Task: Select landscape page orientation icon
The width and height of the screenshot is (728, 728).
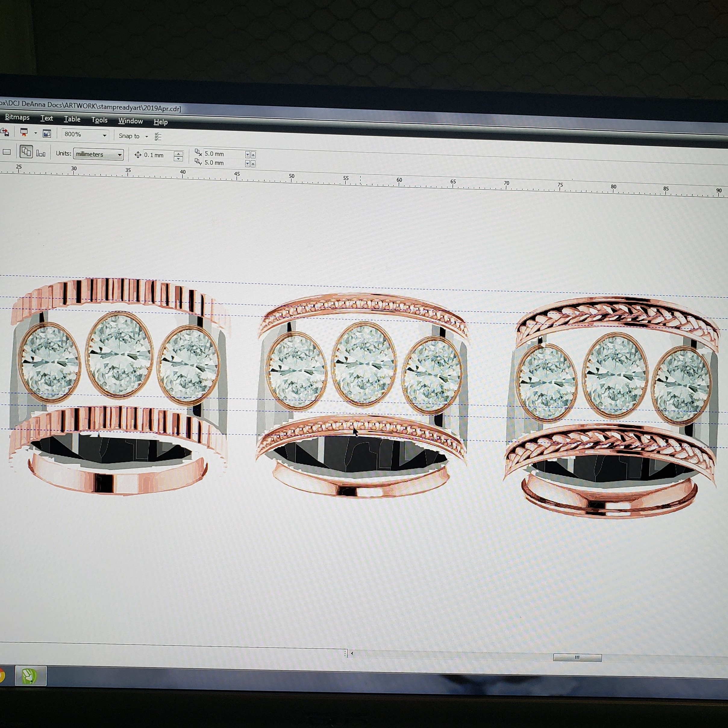Action: [7, 152]
